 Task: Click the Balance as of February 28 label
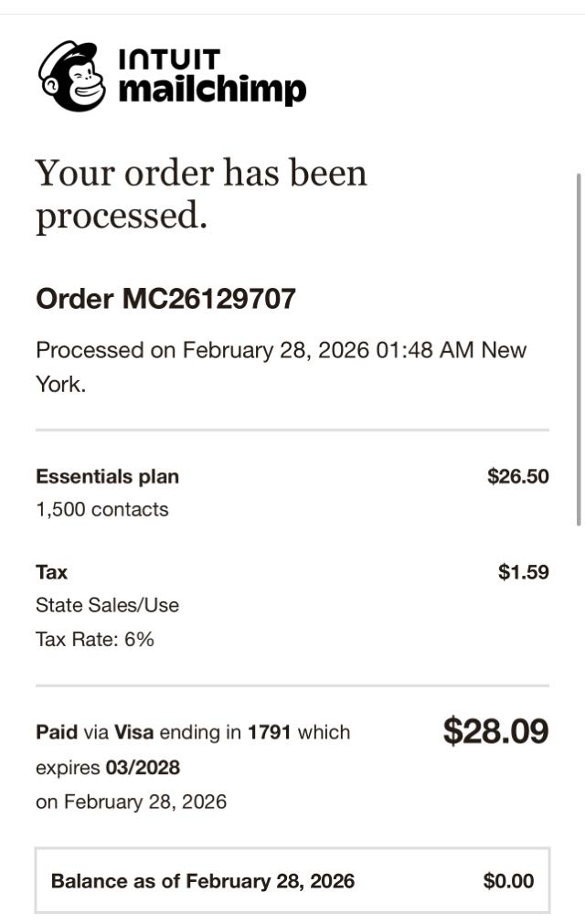coord(202,881)
